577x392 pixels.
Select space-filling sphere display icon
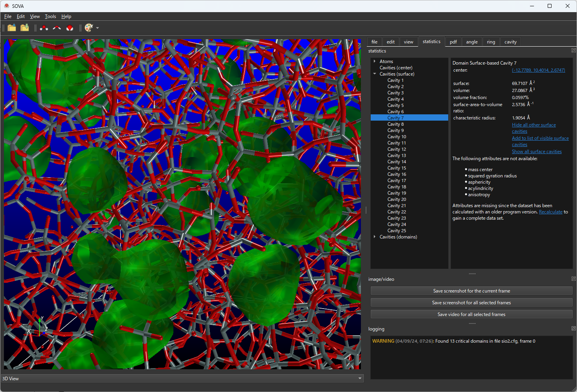click(70, 28)
